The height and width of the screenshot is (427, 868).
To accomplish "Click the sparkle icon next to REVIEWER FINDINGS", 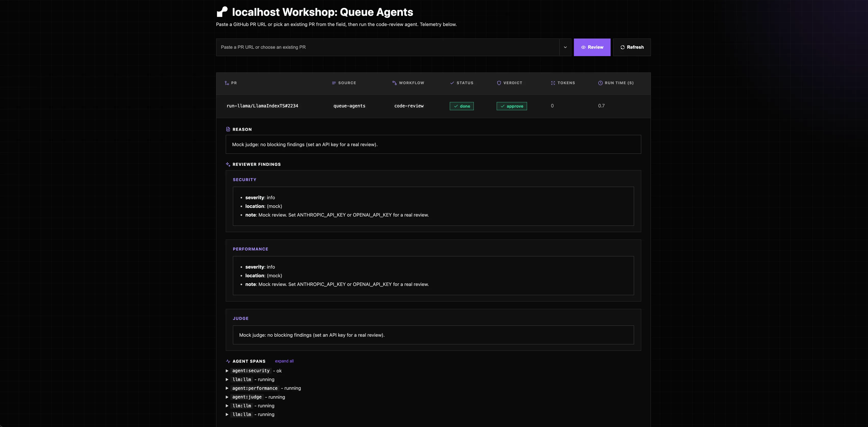I will coord(228,164).
